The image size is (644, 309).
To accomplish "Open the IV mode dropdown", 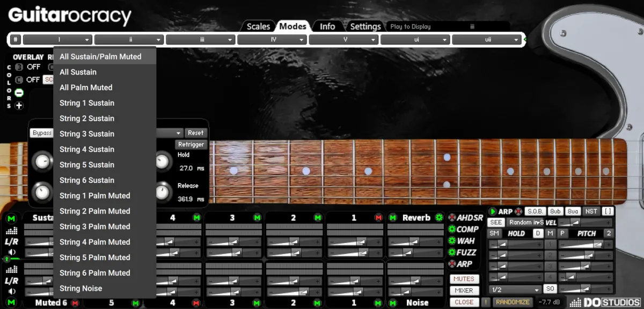I will [x=272, y=40].
